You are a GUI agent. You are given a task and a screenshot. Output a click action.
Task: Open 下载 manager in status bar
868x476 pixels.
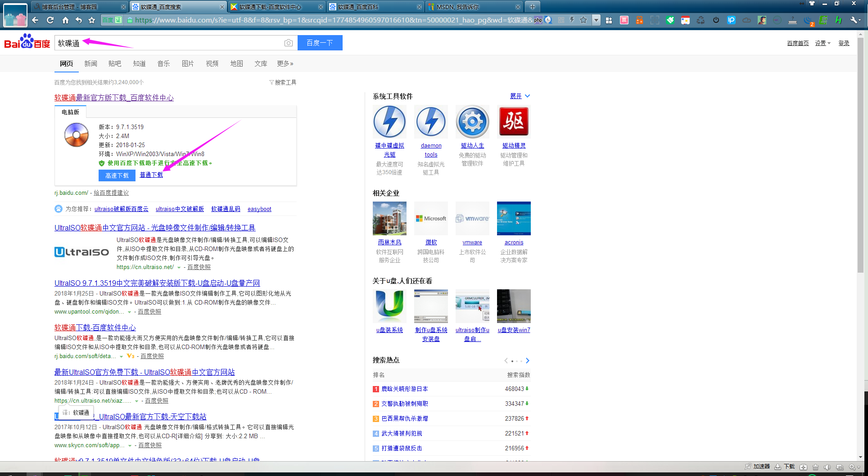coord(785,467)
